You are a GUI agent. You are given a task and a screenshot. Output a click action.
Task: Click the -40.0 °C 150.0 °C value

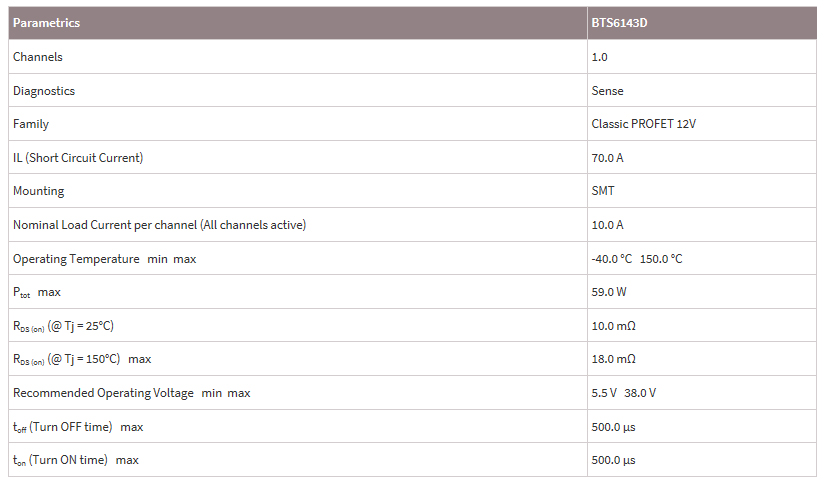tap(637, 259)
